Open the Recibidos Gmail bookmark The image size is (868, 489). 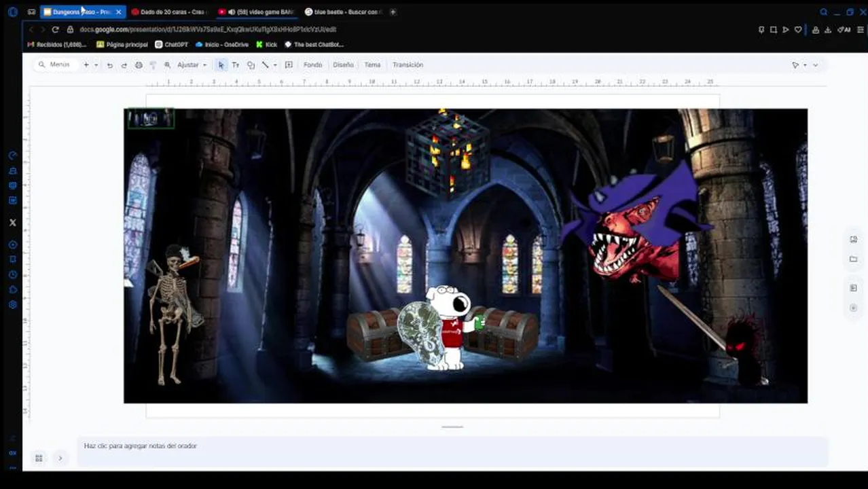click(x=56, y=45)
